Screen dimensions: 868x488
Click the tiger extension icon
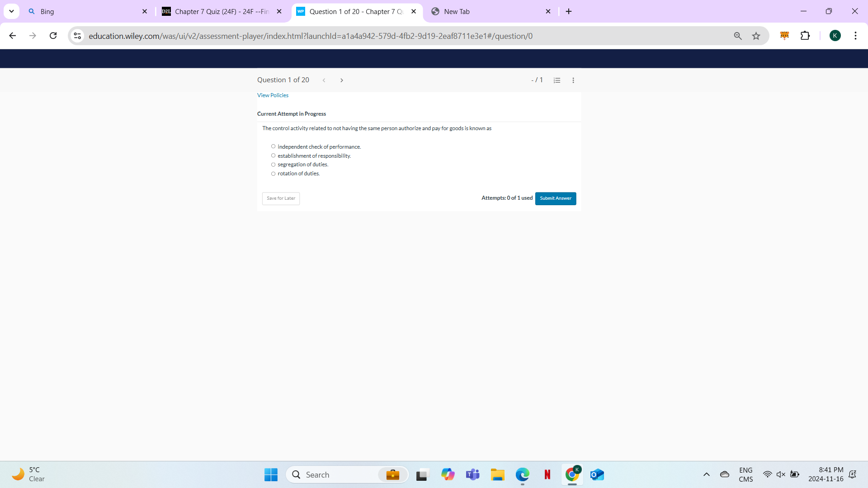tap(784, 36)
